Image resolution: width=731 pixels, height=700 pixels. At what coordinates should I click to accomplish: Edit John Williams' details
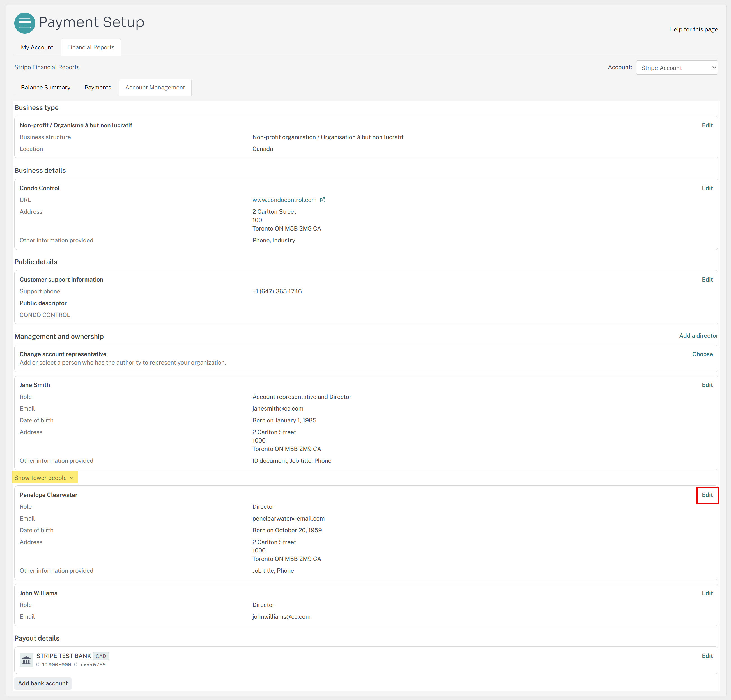click(707, 593)
